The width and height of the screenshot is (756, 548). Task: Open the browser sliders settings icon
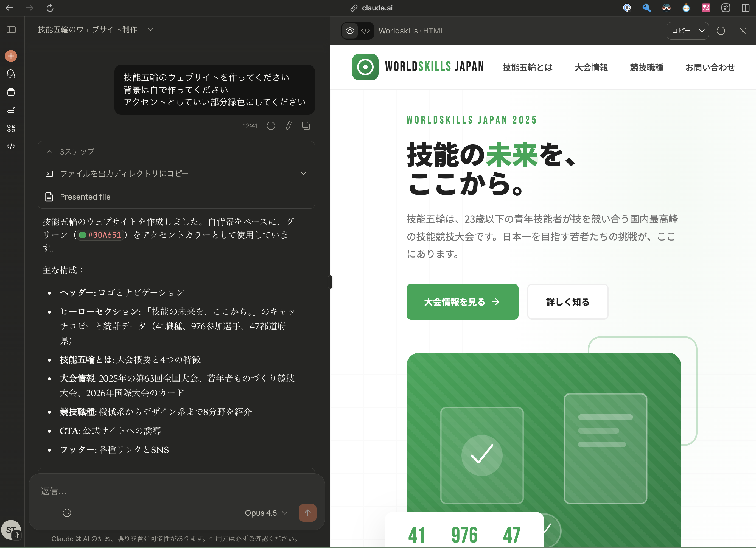726,8
